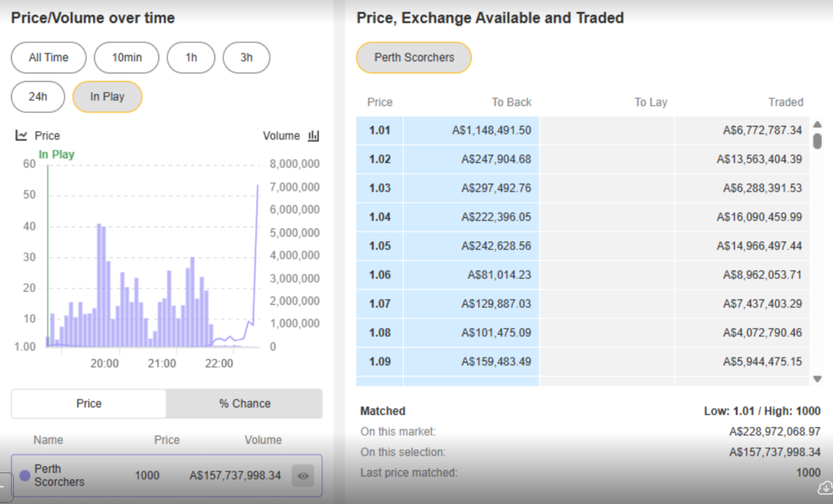The height and width of the screenshot is (504, 833).
Task: Select the All Time range
Action: (48, 58)
